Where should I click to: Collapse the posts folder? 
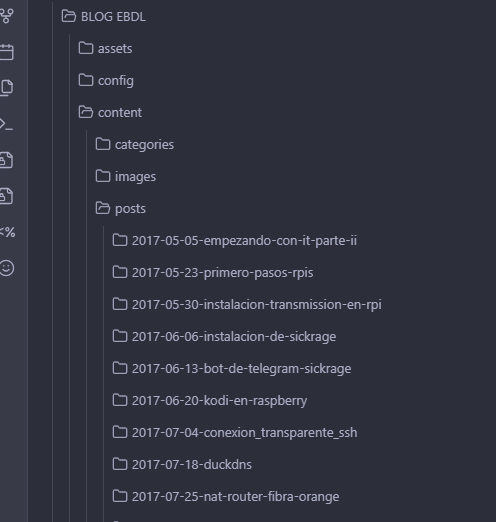121,208
